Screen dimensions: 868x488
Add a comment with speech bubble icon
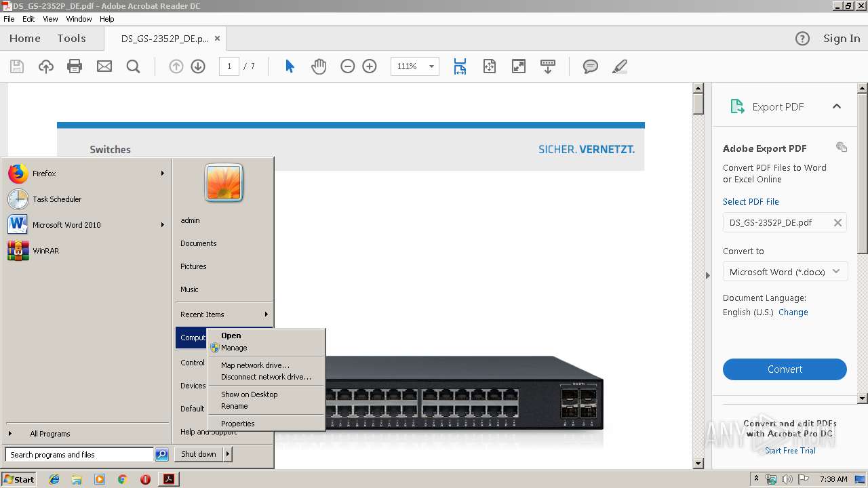point(591,66)
